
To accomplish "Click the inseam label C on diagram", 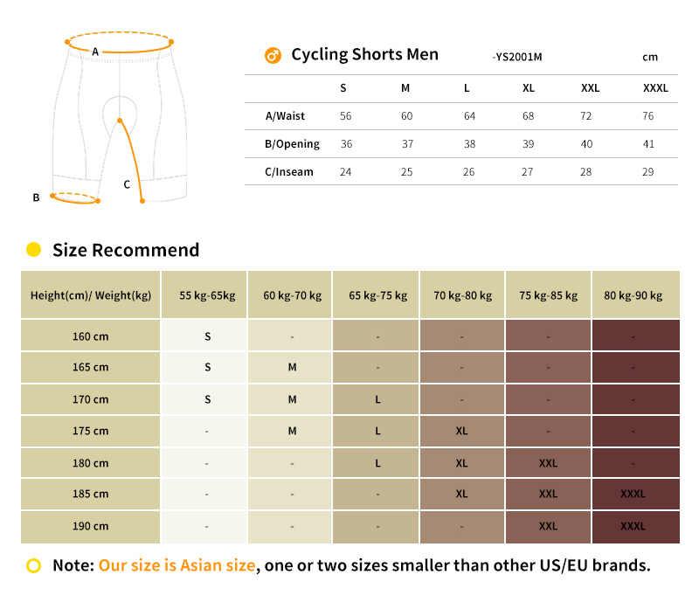I will [127, 184].
